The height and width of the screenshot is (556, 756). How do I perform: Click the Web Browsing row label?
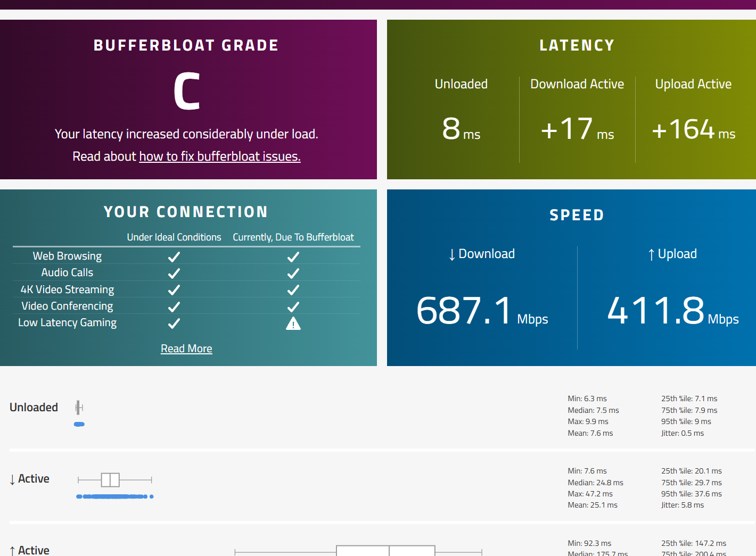[x=67, y=256]
